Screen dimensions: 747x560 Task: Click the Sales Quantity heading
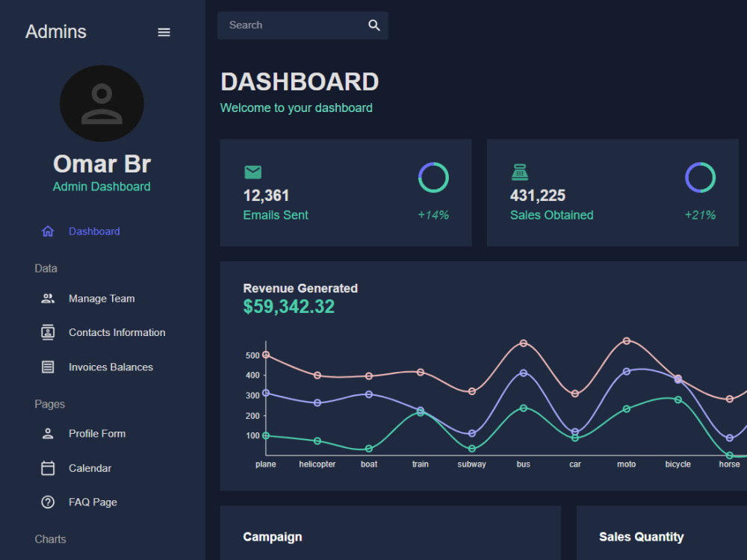[641, 537]
